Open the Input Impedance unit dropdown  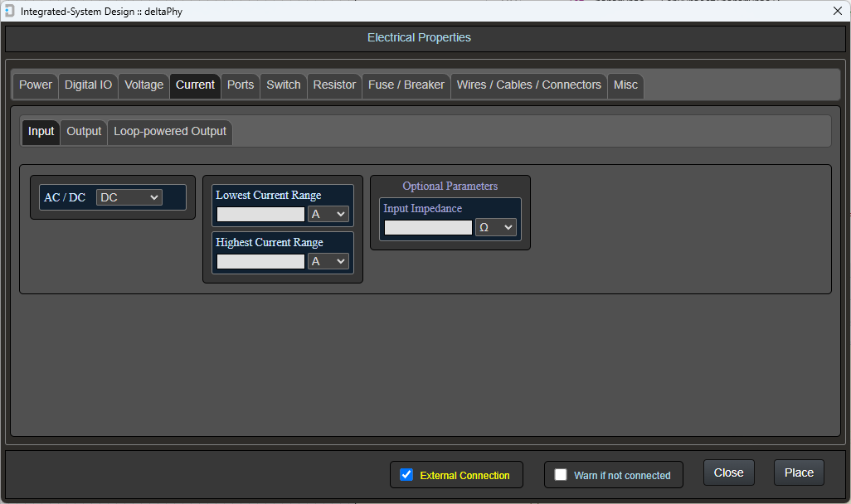coord(496,227)
